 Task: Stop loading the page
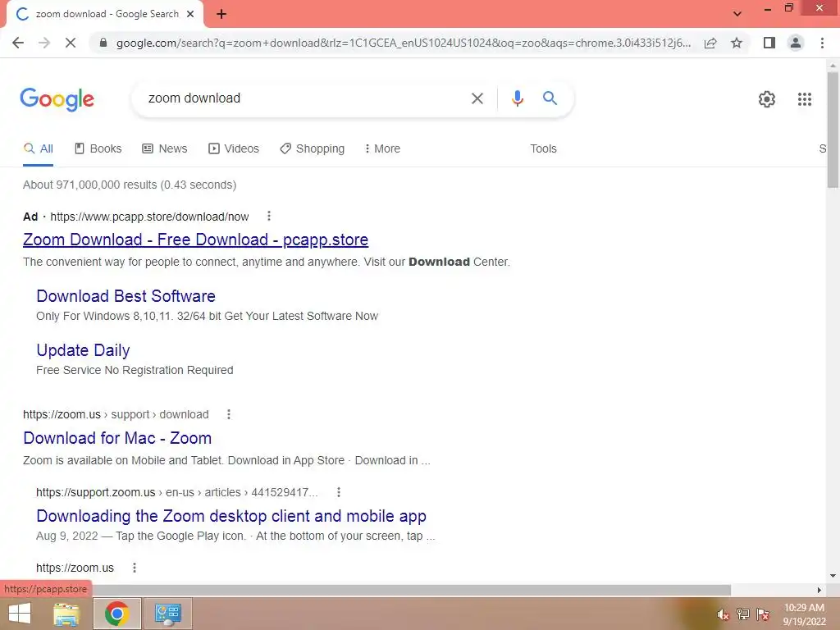tap(71, 43)
